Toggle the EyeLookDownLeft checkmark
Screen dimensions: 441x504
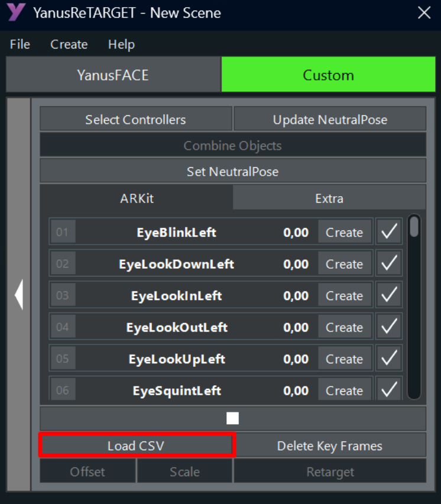[389, 263]
